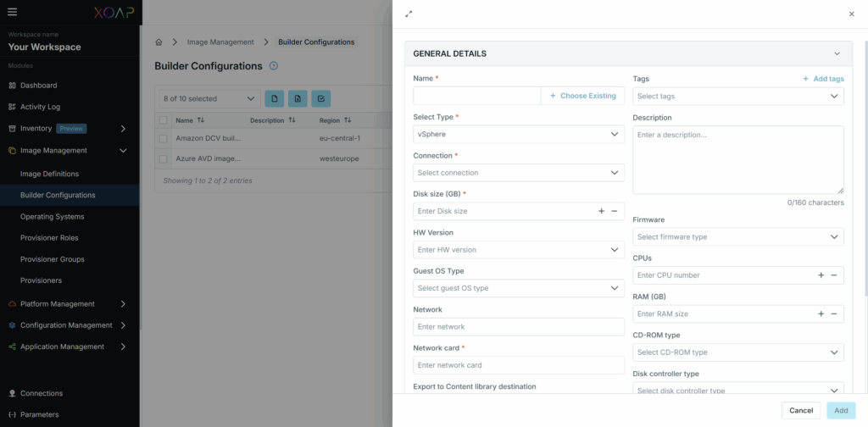Open the CD-ROM type dropdown
Viewport: 868px width, 427px height.
[x=738, y=352]
